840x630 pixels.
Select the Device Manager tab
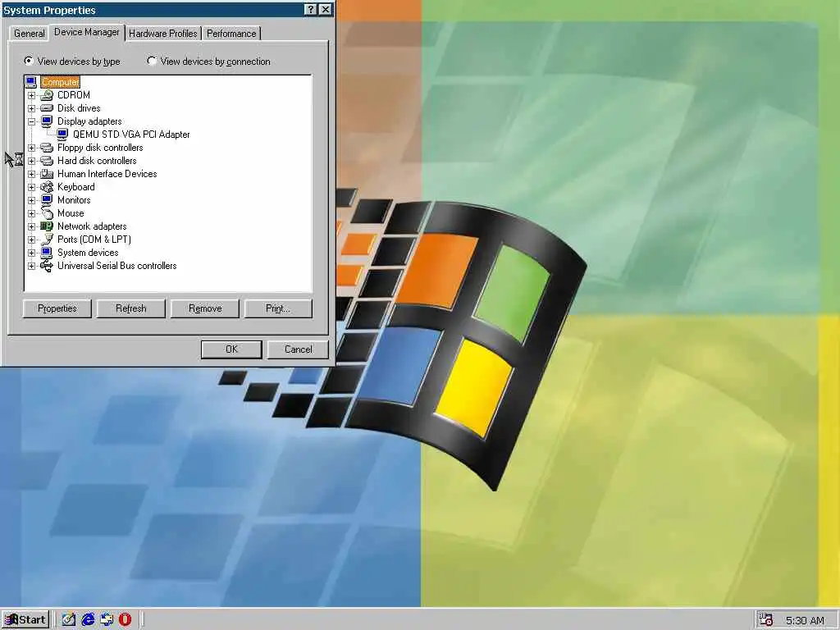(87, 32)
